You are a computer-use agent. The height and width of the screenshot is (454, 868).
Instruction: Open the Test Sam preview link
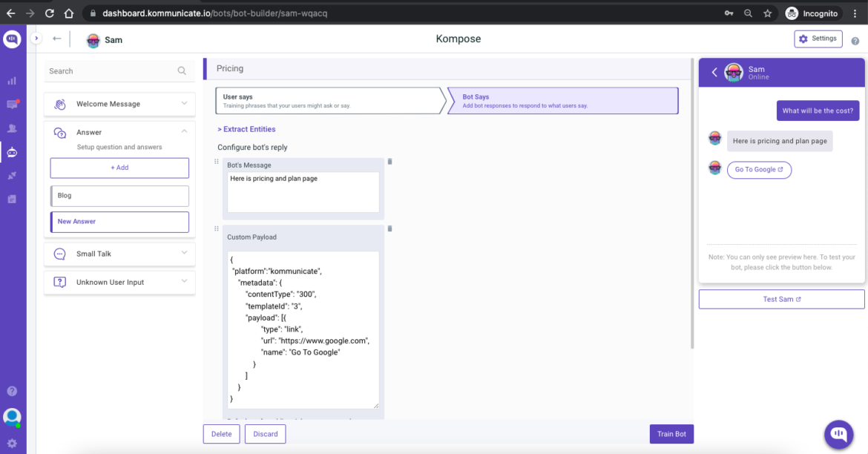point(781,299)
